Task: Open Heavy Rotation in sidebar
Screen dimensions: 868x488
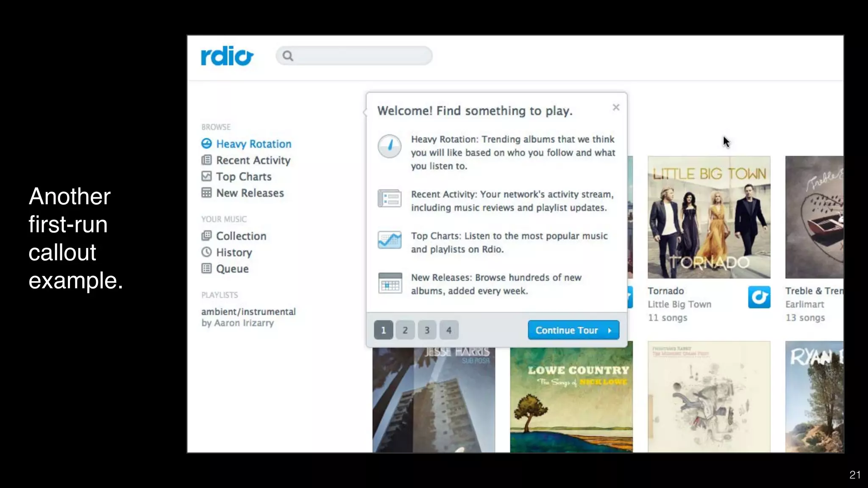Action: [x=253, y=144]
